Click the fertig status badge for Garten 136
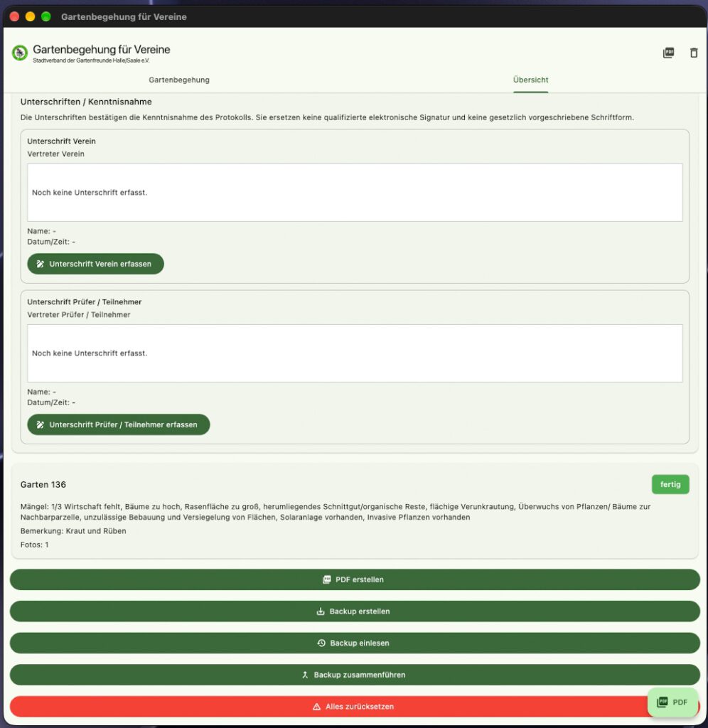Screen dimensions: 708x728 [670, 484]
